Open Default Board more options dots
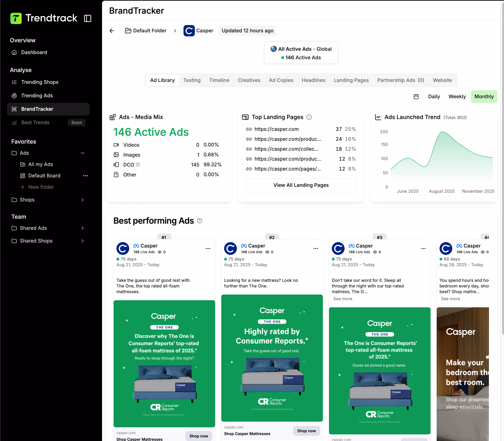Viewport: 504px width, 441px height. pyautogui.click(x=85, y=176)
